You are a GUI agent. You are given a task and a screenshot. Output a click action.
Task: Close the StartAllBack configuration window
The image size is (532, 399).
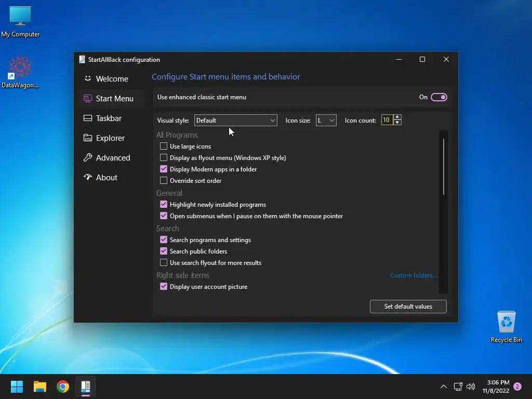(x=446, y=59)
